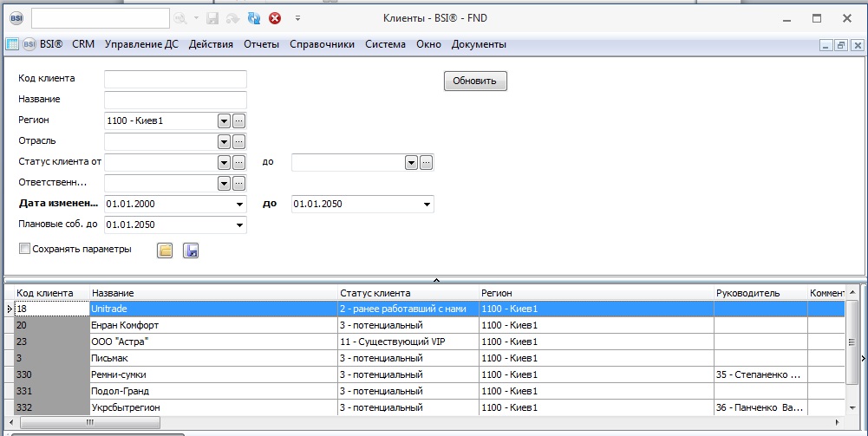Open the Справочники menu

coord(322,45)
